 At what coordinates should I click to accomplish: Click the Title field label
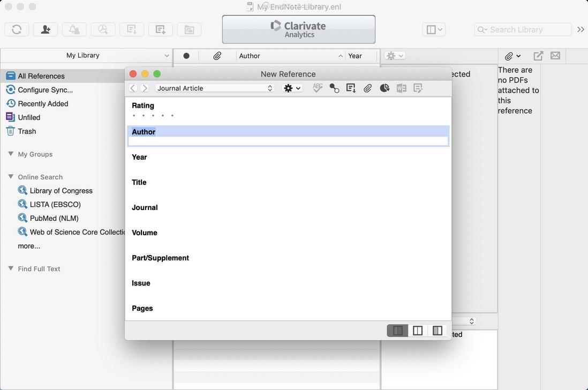[x=139, y=182]
